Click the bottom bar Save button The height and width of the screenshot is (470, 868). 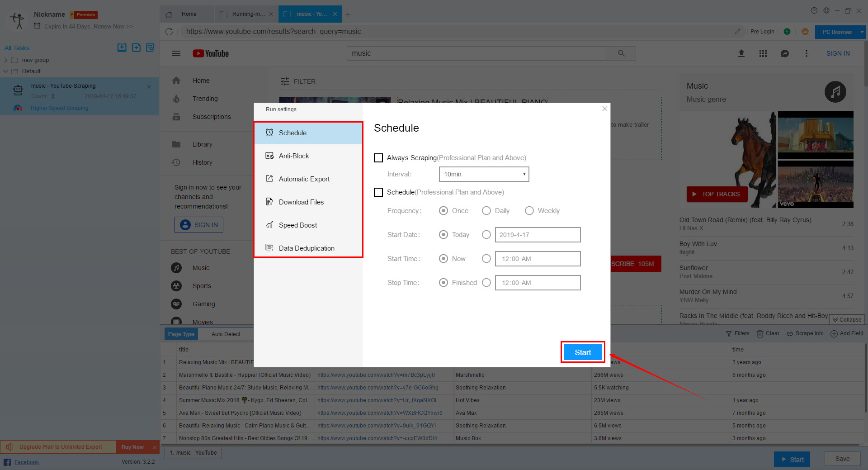(842, 459)
